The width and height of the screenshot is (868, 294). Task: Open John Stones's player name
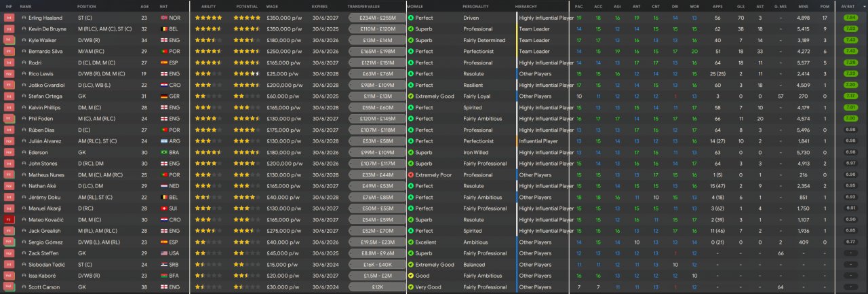pos(43,164)
